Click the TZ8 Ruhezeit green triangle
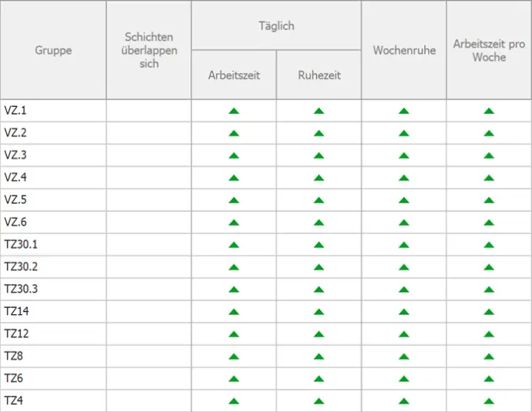 click(x=318, y=357)
